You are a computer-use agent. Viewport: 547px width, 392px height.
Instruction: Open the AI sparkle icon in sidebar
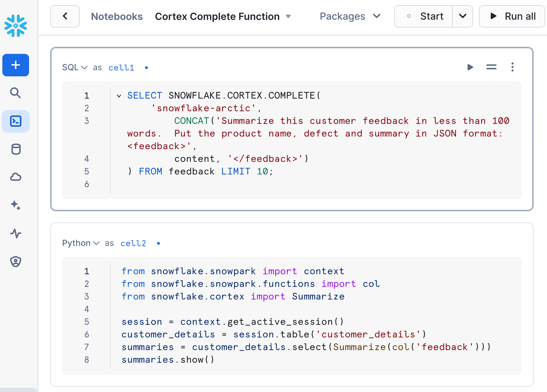tap(16, 205)
